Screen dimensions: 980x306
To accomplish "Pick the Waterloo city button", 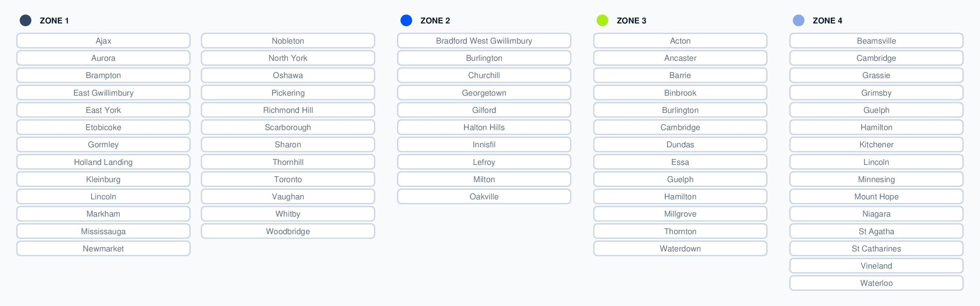I will pyautogui.click(x=876, y=283).
